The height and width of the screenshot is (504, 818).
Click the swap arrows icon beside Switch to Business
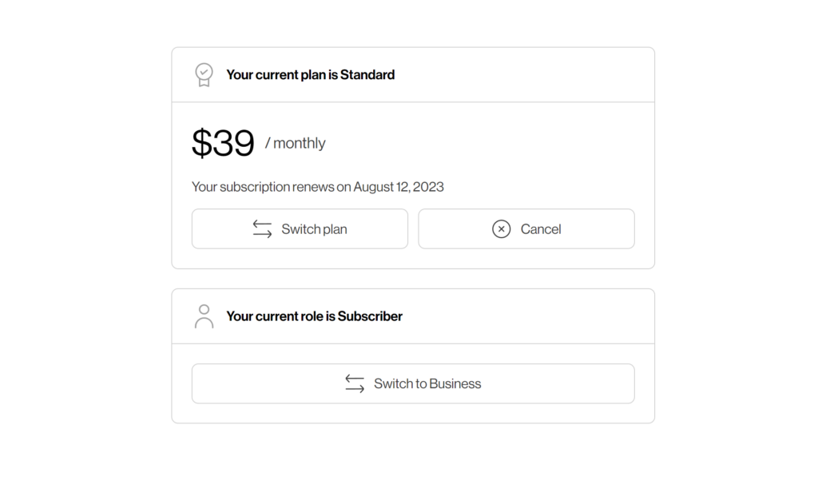point(355,383)
